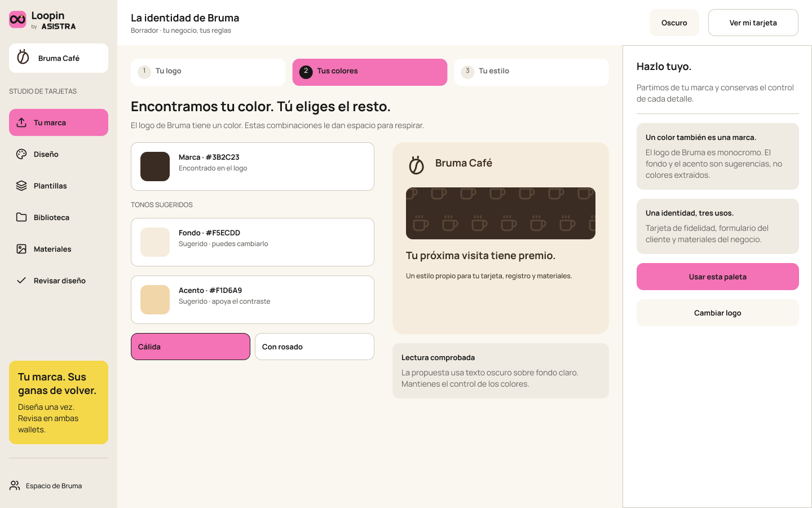The image size is (812, 508).
Task: Click the Una identidad, tres usos card
Action: pos(718,226)
